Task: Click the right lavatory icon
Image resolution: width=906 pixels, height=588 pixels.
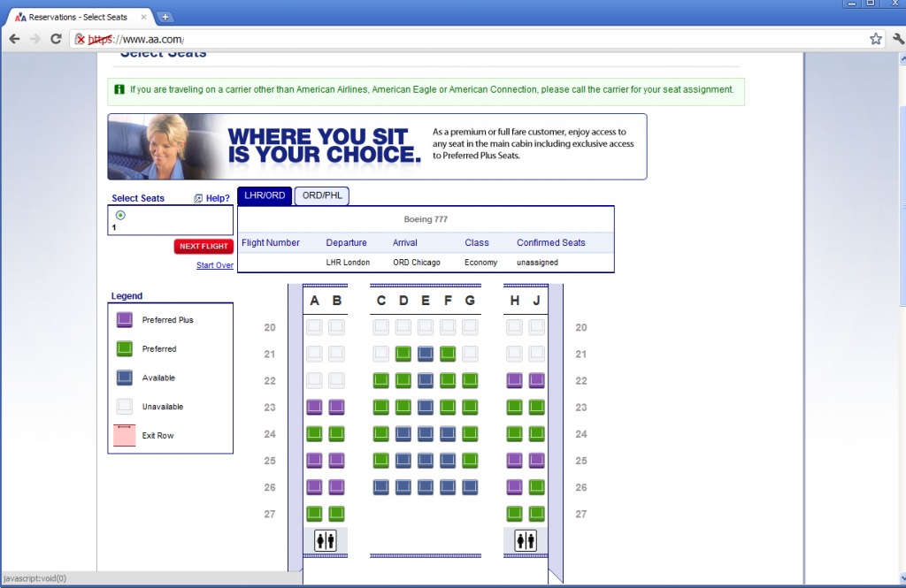Action: 525,539
